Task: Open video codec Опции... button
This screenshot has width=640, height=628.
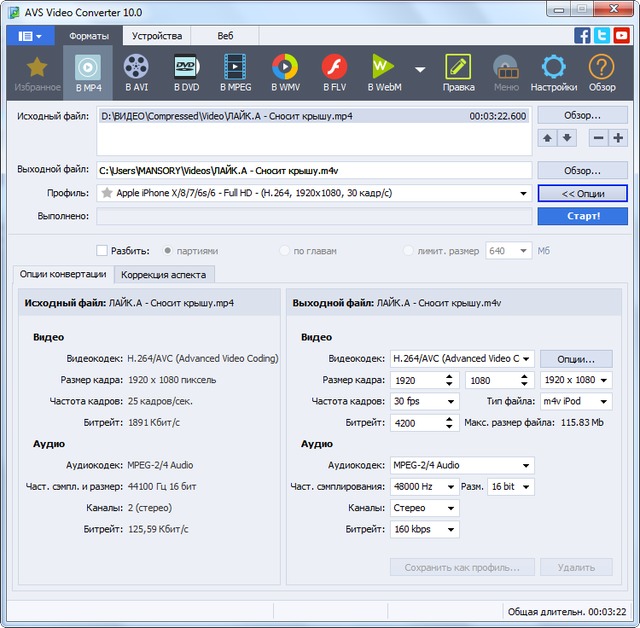Action: coord(576,359)
